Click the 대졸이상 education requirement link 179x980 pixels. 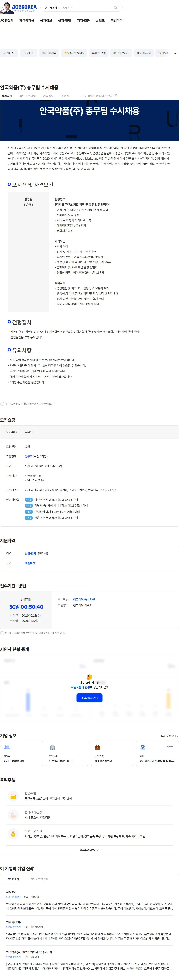(30, 563)
